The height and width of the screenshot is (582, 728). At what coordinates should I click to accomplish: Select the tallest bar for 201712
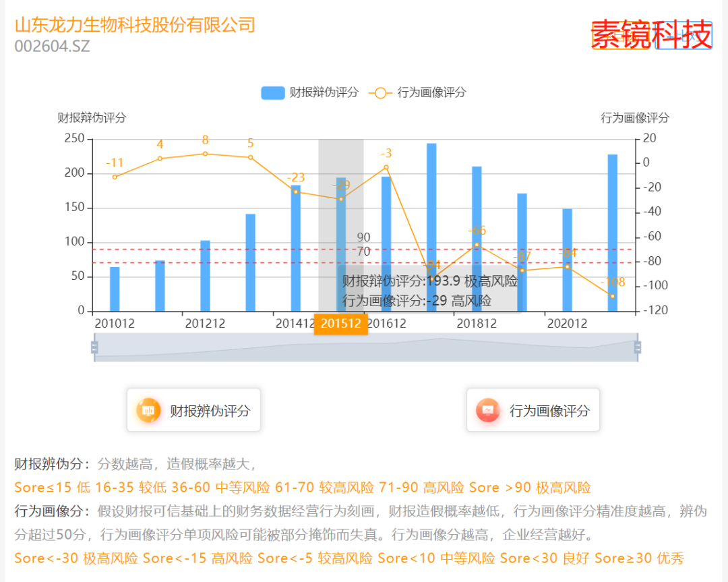point(431,227)
